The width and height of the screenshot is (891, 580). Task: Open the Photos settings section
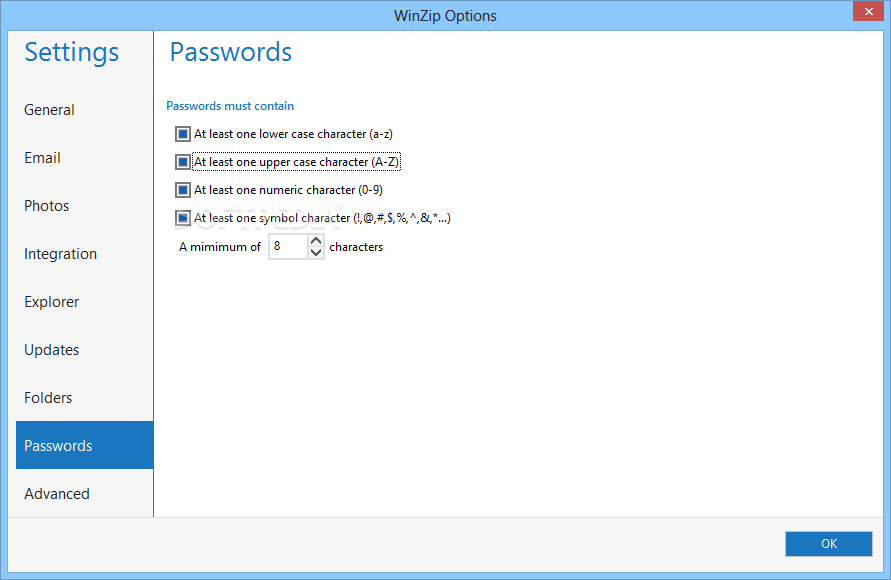pos(85,206)
